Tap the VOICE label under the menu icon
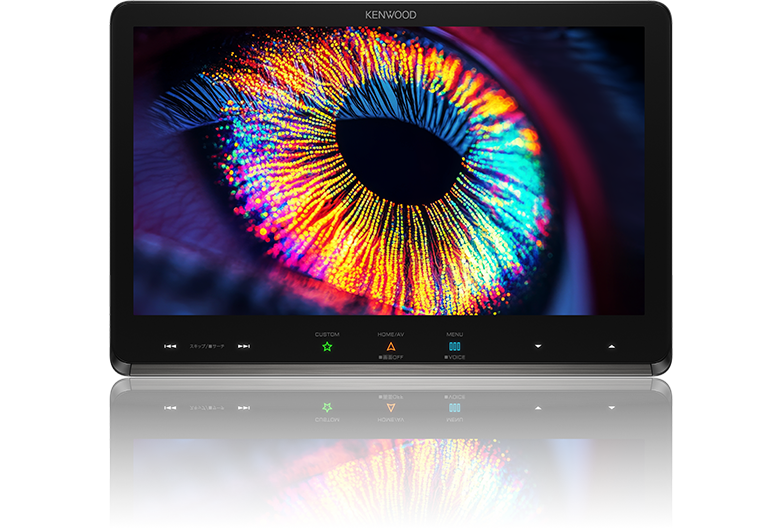 click(455, 357)
